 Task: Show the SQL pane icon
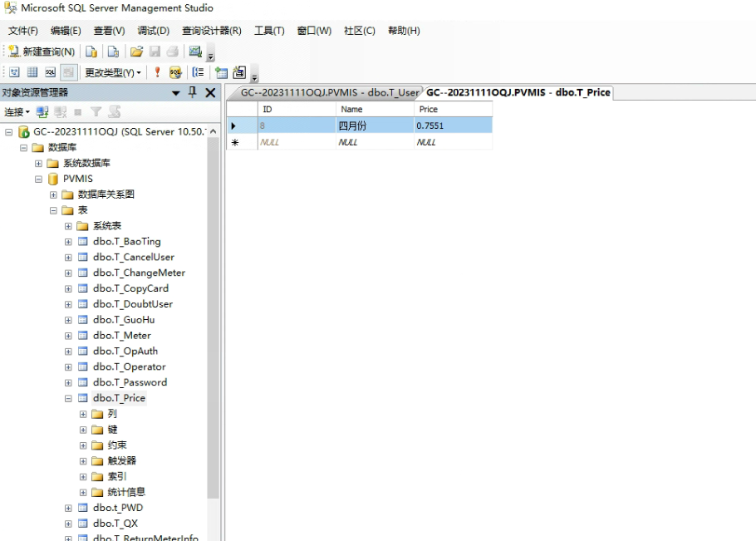[50, 72]
